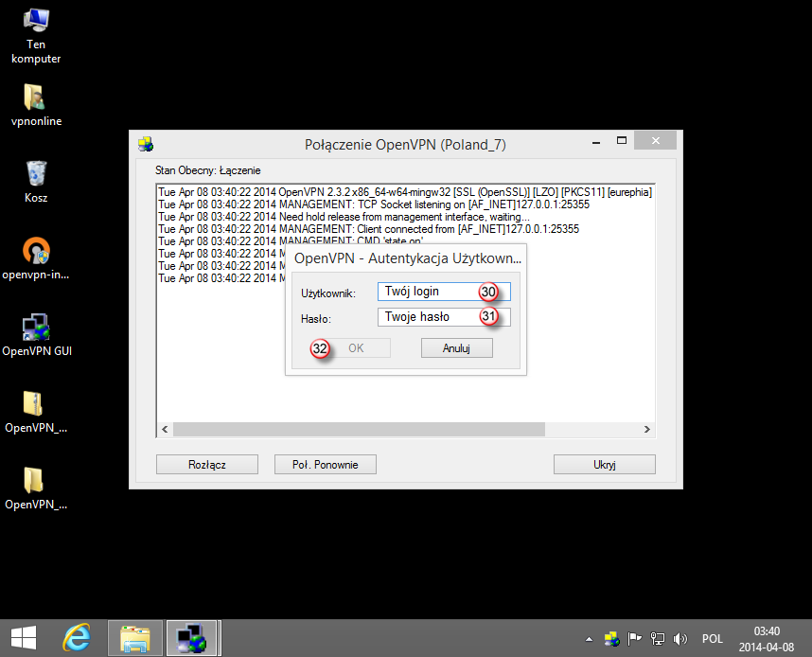Open File Explorer from the taskbar

(135, 638)
